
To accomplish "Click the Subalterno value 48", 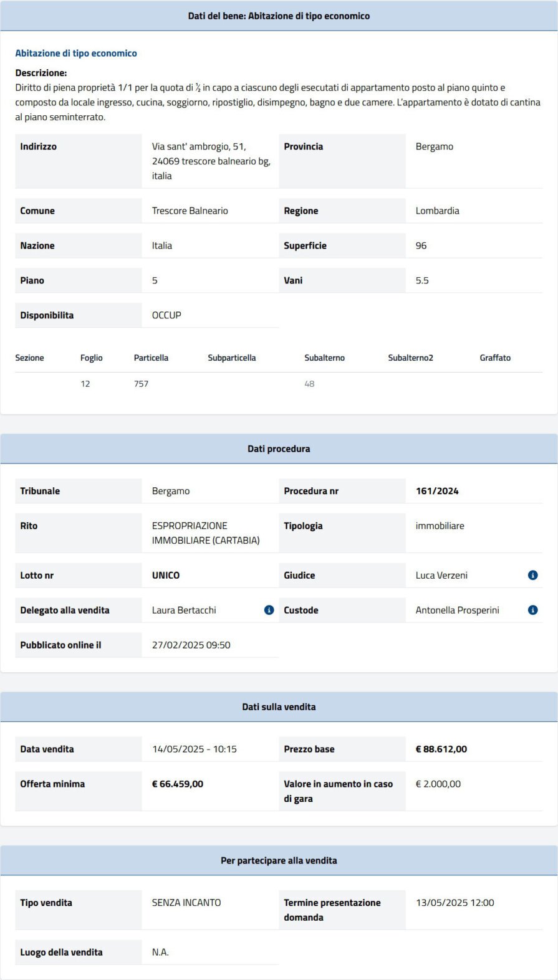I will pyautogui.click(x=309, y=384).
